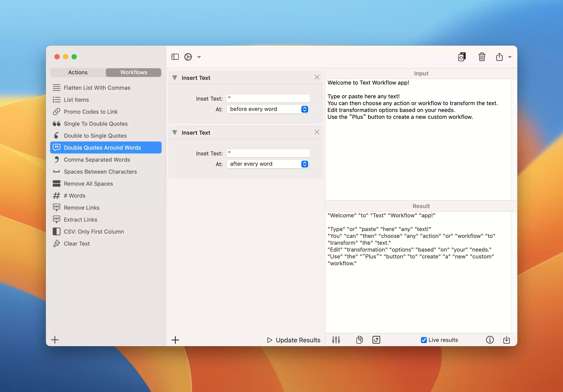Screen dimensions: 563x392
Task: Toggle the sidebar panel icon
Action: tap(175, 57)
